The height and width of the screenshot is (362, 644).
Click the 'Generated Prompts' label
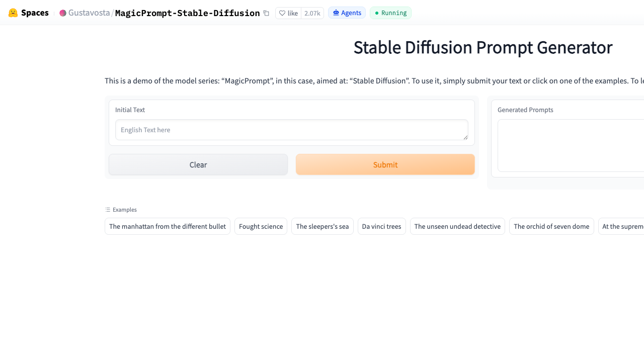(x=525, y=110)
